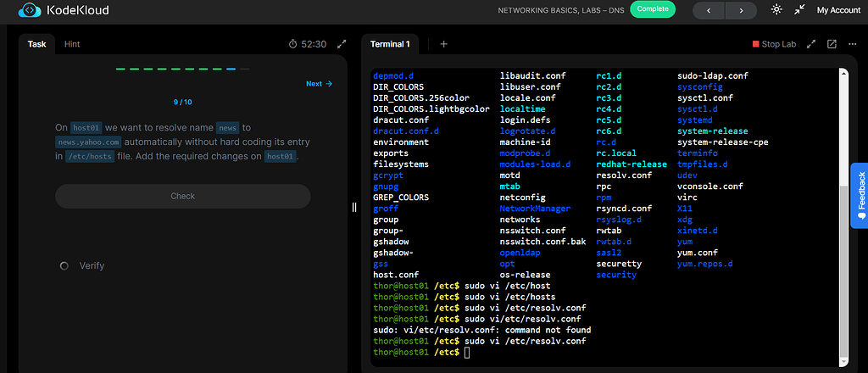Click the shrink/collapse arrows icon in header
868x373 pixels.
[799, 10]
